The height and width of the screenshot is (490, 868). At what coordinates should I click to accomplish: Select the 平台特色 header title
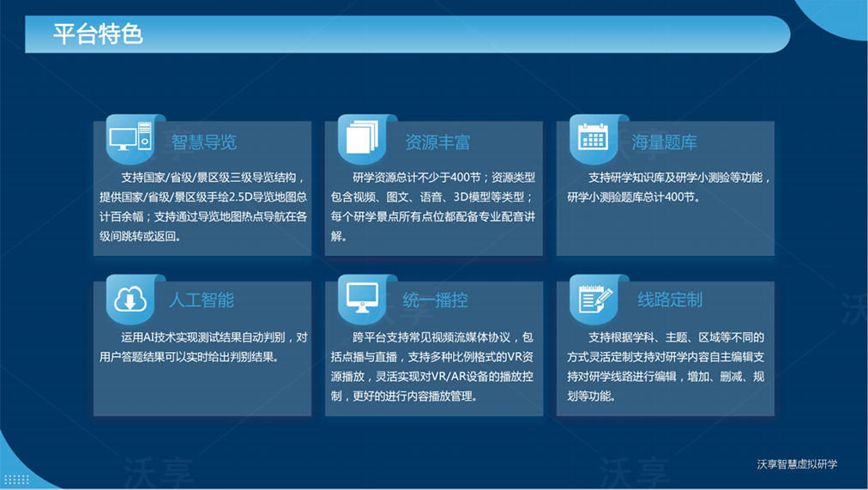pyautogui.click(x=98, y=34)
